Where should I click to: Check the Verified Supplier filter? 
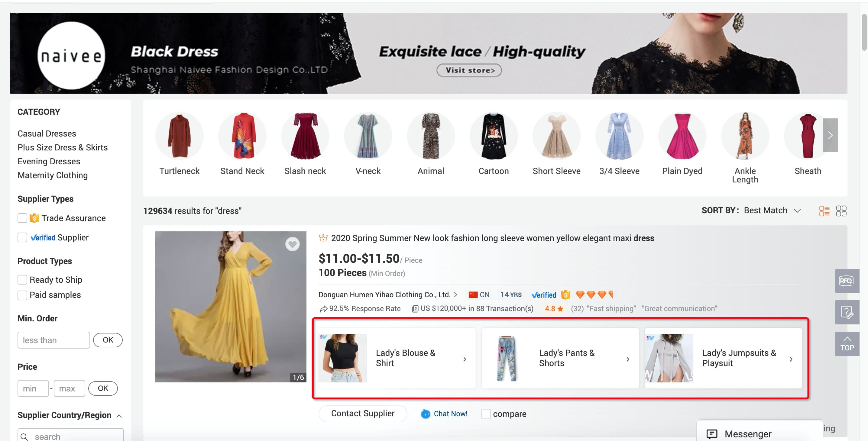point(22,238)
